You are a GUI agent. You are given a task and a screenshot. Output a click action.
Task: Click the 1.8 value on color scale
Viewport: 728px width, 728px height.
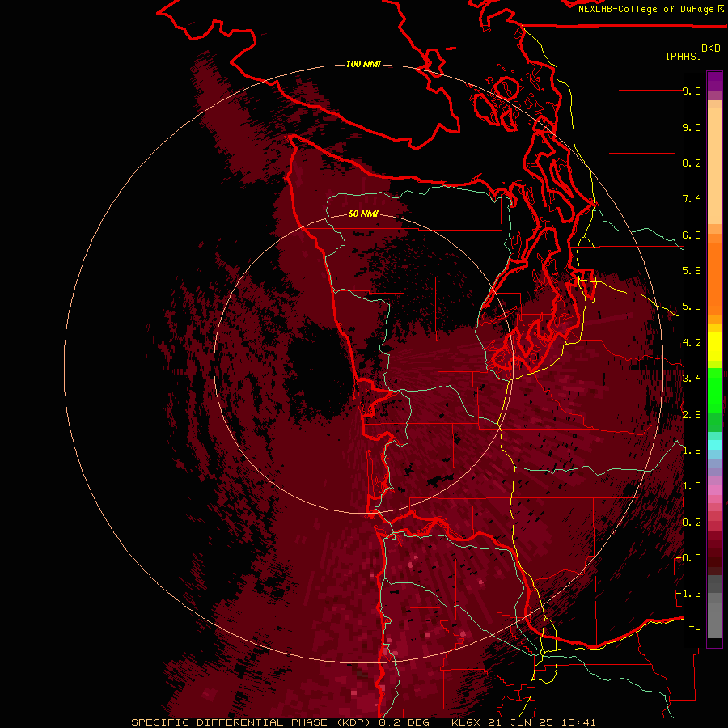click(692, 450)
